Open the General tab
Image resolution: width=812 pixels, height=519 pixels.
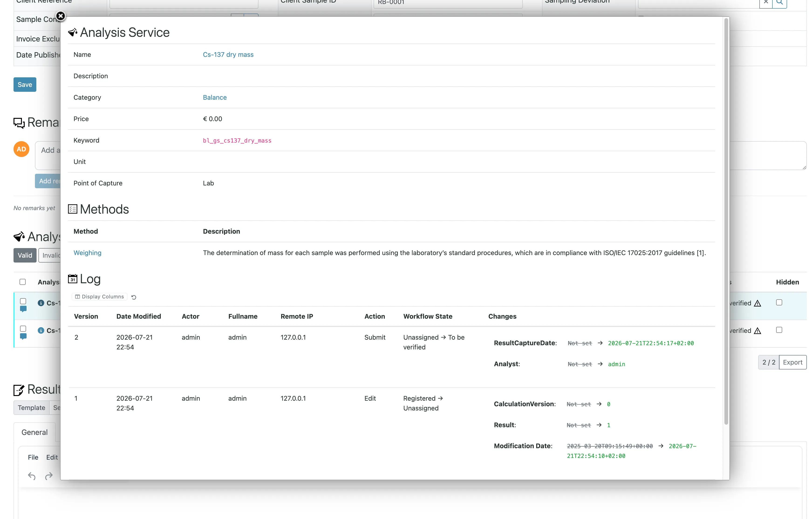[x=34, y=432]
